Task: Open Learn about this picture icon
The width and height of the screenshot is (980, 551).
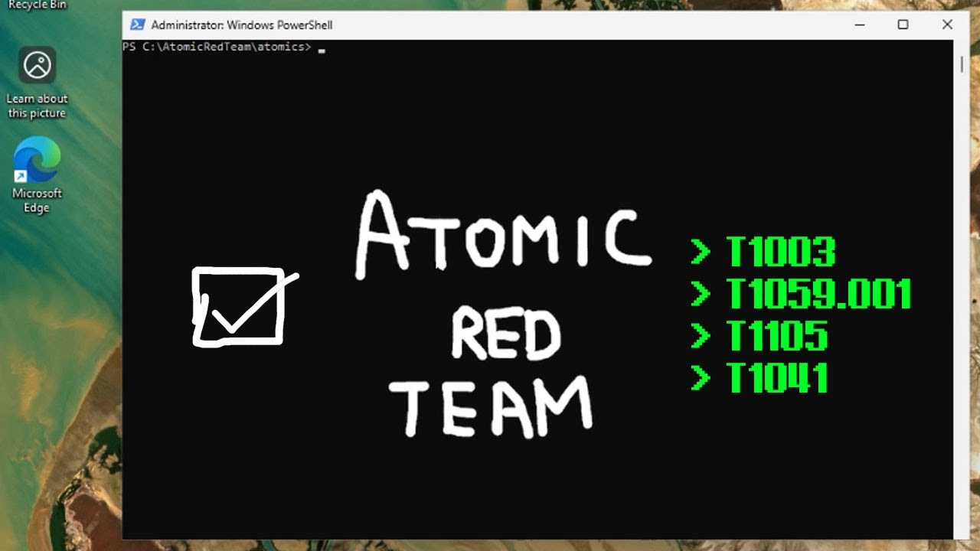Action: click(x=37, y=83)
